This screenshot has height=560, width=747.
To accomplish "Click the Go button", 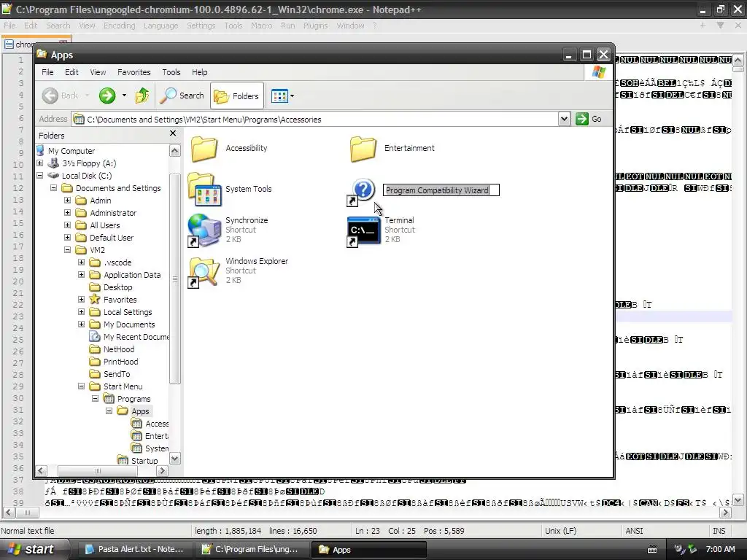I will pyautogui.click(x=589, y=119).
